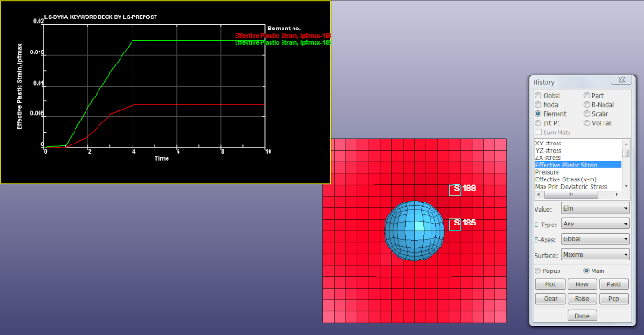Click the list's horizontal scroll-right arrow
The height and width of the screenshot is (335, 644).
click(x=617, y=194)
